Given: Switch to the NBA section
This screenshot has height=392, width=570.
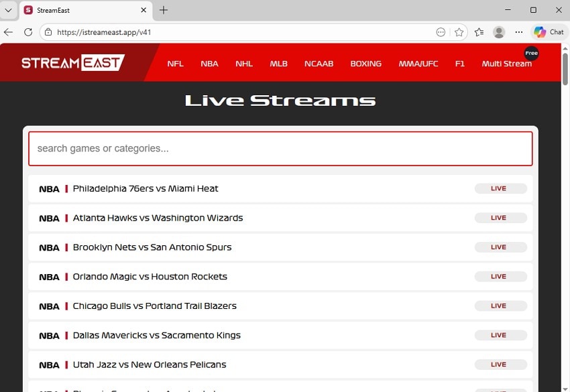Looking at the screenshot, I should pyautogui.click(x=209, y=63).
